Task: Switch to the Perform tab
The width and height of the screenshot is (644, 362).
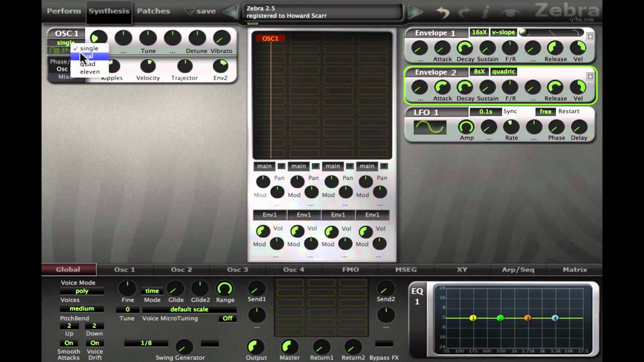Action: point(64,11)
